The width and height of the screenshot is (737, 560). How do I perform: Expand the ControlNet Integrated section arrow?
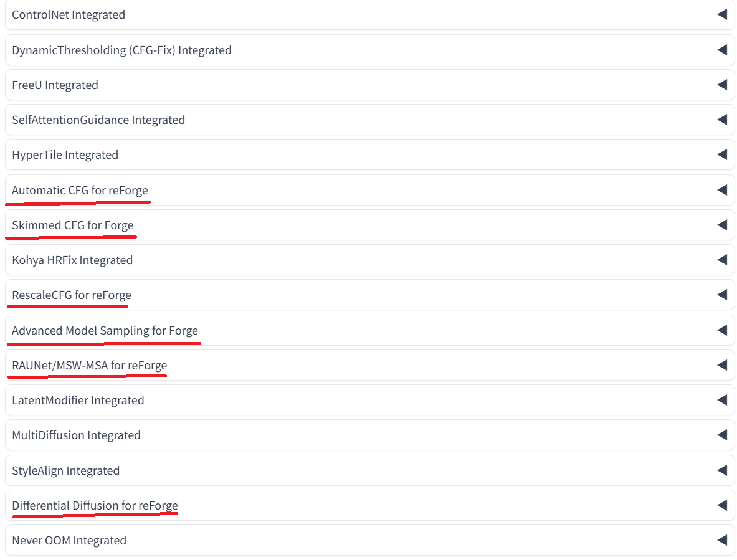[722, 14]
